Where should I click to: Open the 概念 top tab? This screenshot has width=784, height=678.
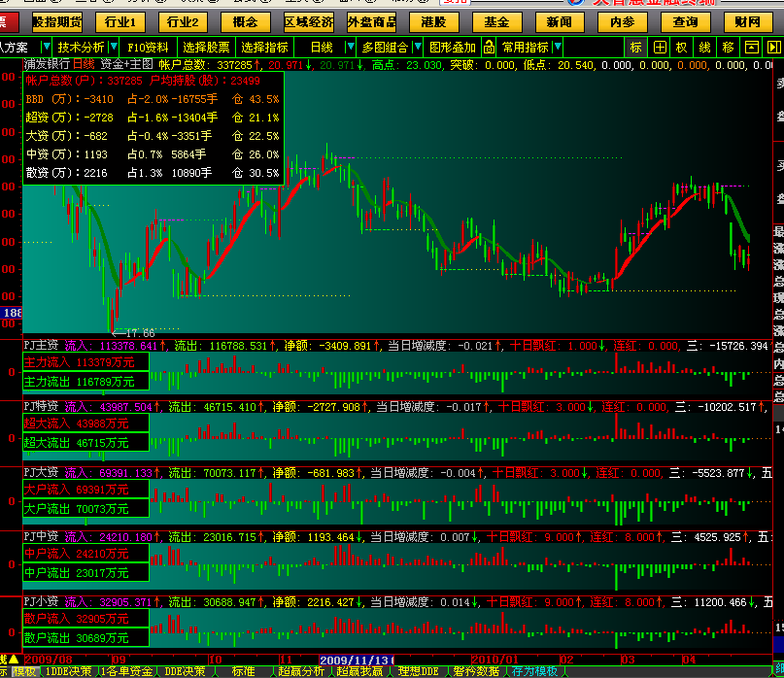246,22
